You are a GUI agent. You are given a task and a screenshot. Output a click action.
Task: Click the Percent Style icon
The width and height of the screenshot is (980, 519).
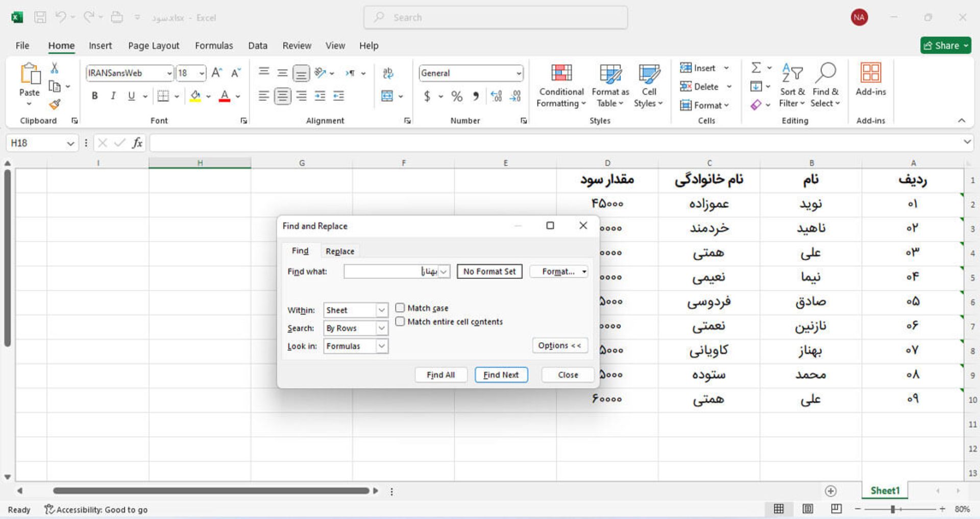pyautogui.click(x=457, y=96)
